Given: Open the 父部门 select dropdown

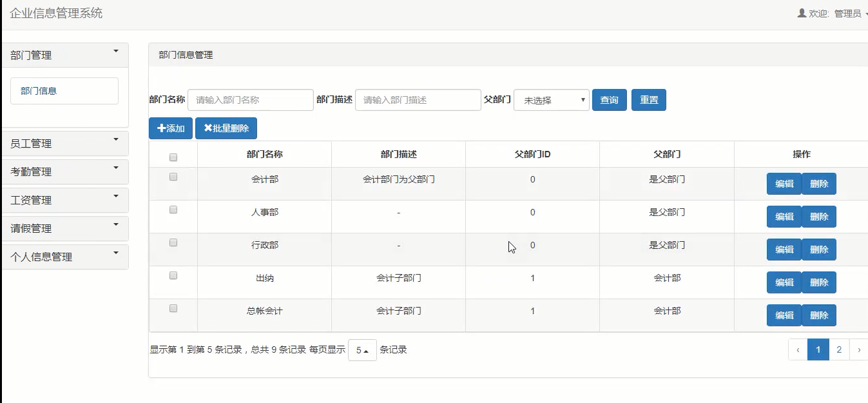Looking at the screenshot, I should 552,100.
